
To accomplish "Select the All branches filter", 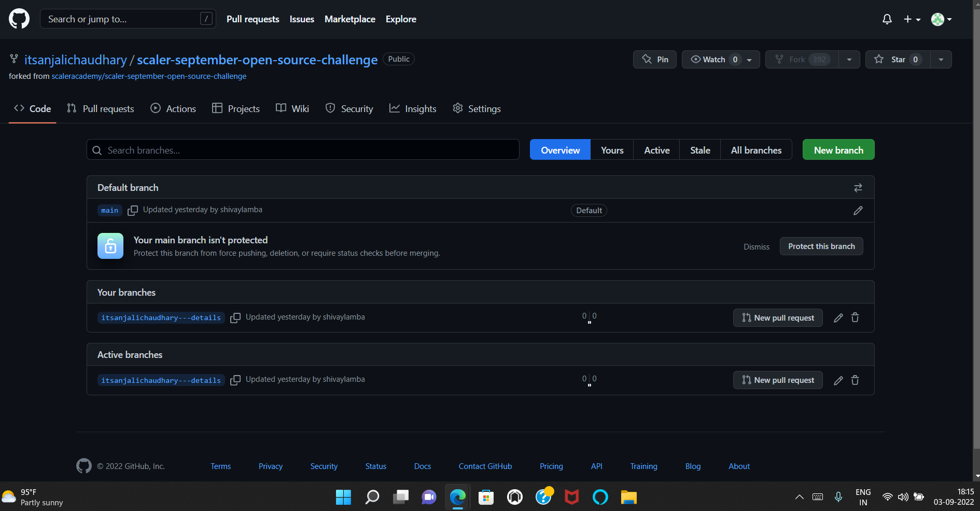I will [x=756, y=149].
